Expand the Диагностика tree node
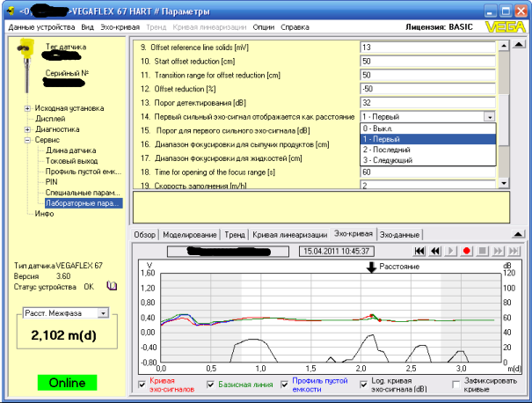532x403 pixels. pos(27,129)
